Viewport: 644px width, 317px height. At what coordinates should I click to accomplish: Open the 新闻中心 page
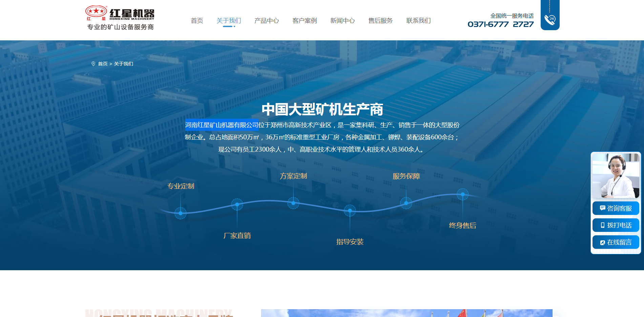tap(342, 21)
